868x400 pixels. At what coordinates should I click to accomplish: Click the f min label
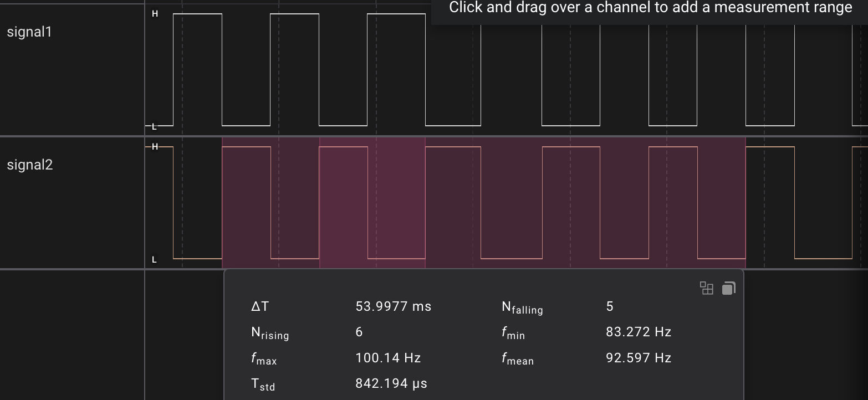click(513, 333)
